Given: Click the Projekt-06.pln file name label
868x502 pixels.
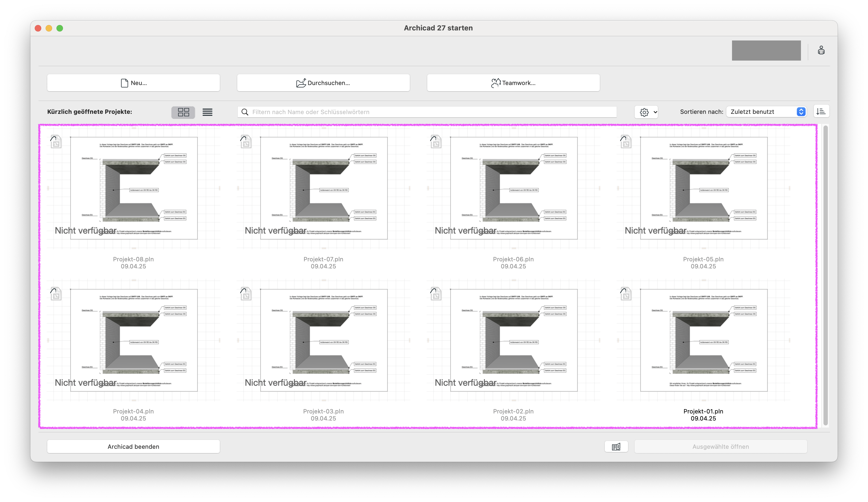Looking at the screenshot, I should pos(513,259).
